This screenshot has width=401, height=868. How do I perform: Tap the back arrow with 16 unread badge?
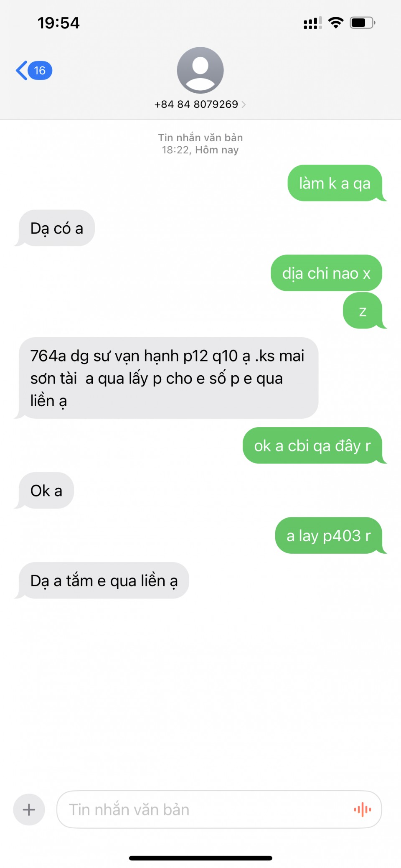coord(34,70)
